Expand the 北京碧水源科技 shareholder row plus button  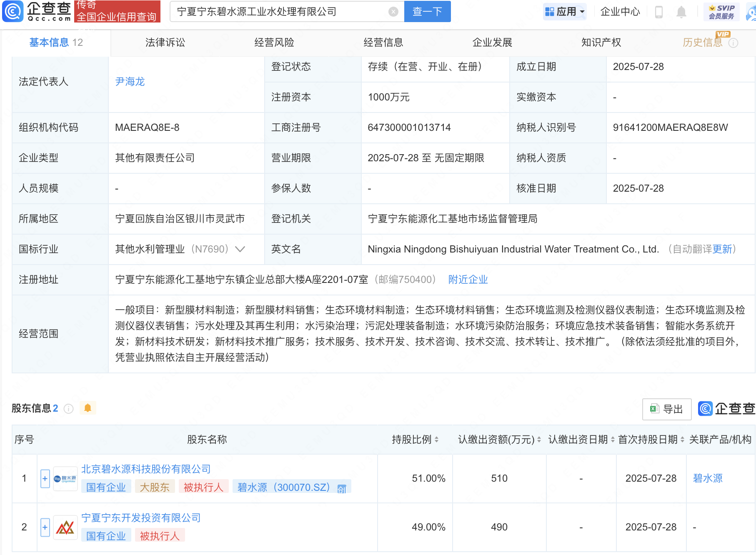(45, 479)
